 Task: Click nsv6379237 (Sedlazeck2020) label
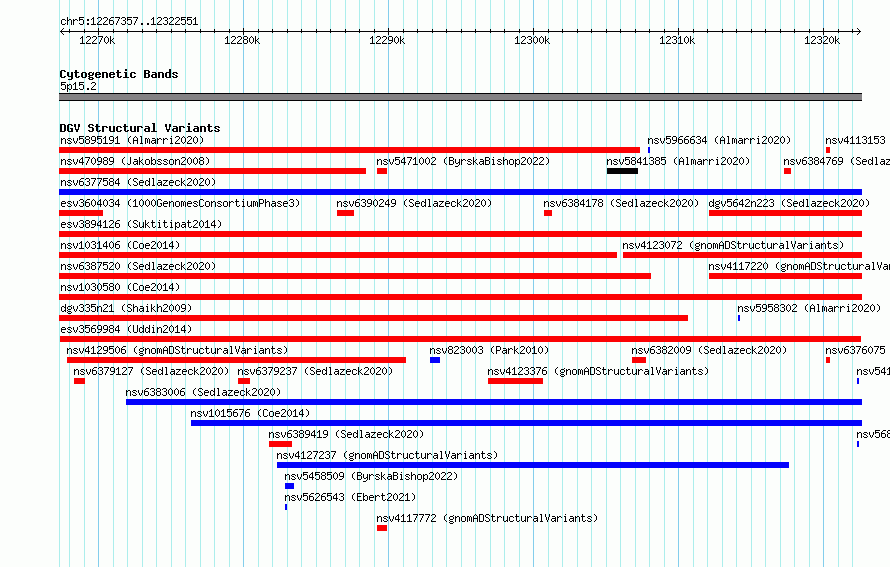pos(315,371)
